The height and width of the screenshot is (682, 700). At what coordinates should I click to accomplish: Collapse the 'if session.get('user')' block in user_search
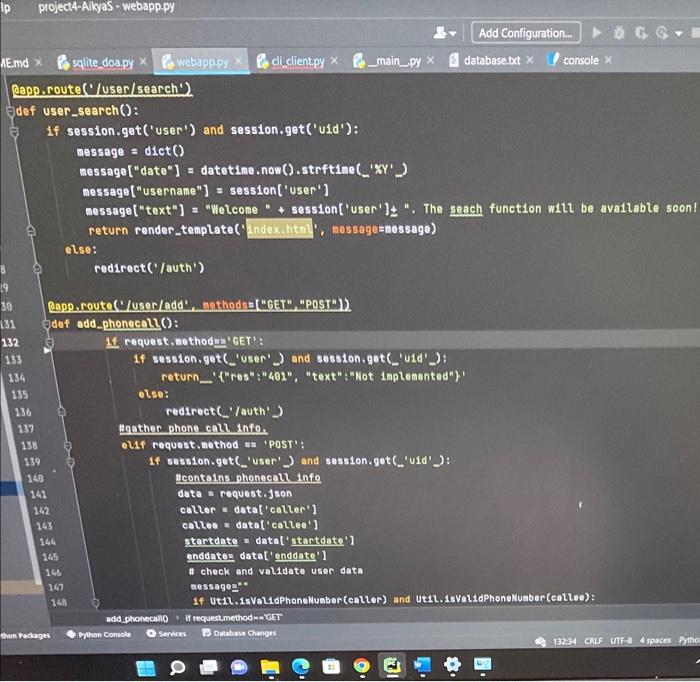[15, 132]
